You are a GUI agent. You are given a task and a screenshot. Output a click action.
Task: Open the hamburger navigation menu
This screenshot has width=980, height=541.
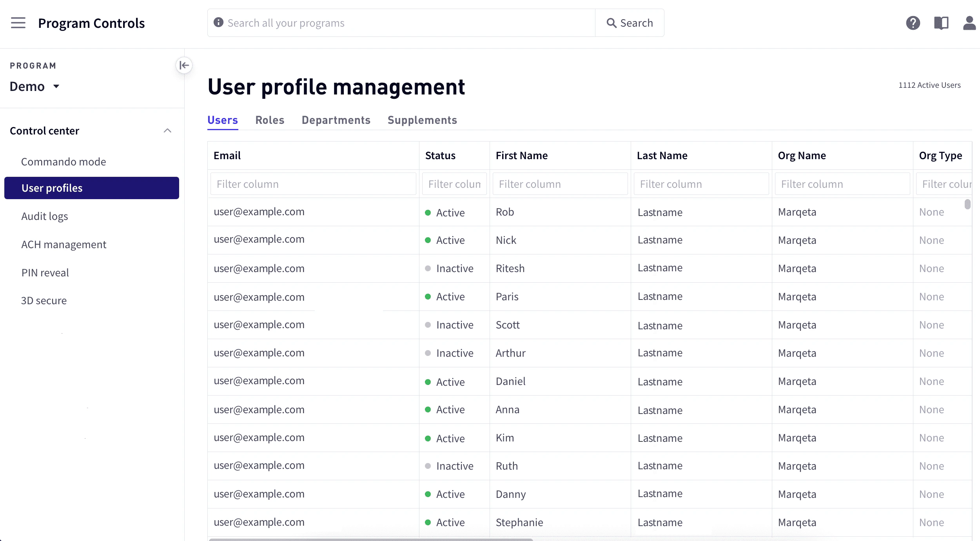tap(18, 23)
